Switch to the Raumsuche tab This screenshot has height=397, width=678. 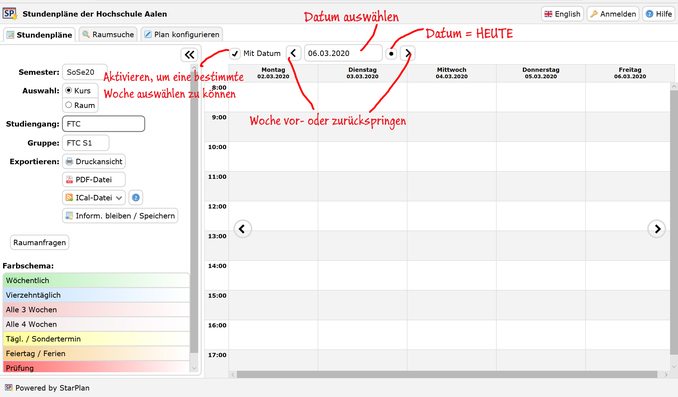coord(108,34)
